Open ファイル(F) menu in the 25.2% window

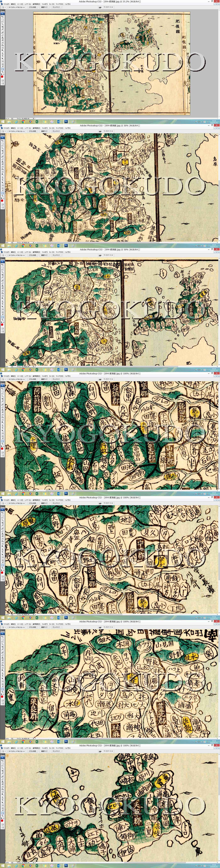click(6, 4)
